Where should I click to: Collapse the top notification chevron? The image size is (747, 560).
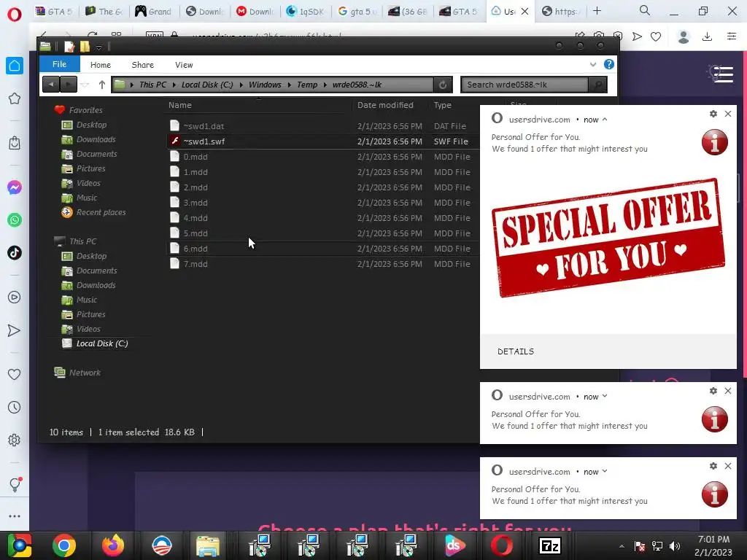click(605, 120)
